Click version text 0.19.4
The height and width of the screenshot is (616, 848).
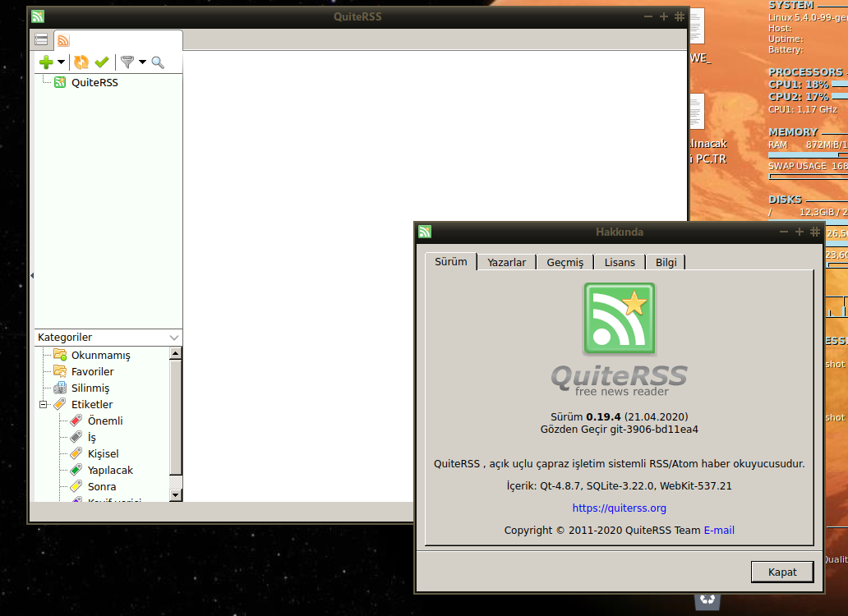pos(604,416)
